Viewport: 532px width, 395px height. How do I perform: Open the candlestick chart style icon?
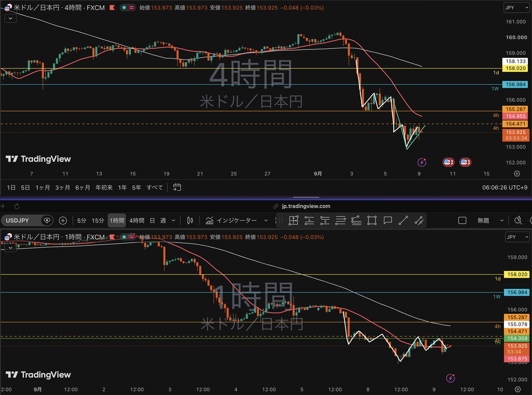(x=190, y=220)
